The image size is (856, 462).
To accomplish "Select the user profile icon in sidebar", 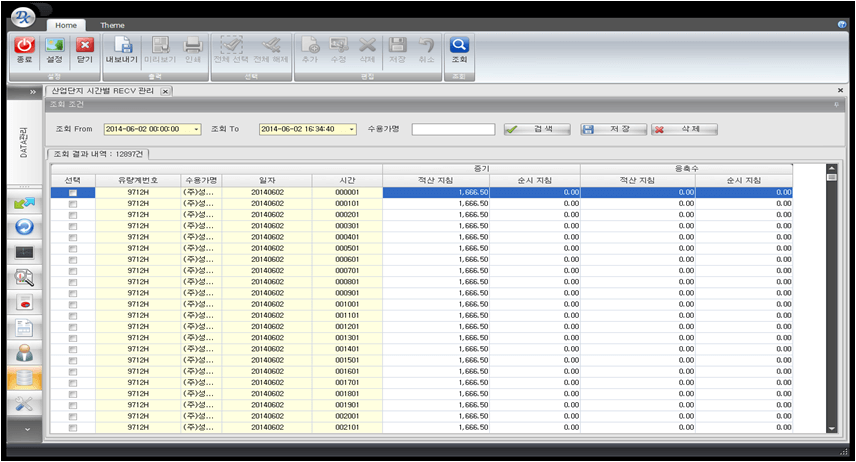I will click(x=25, y=353).
